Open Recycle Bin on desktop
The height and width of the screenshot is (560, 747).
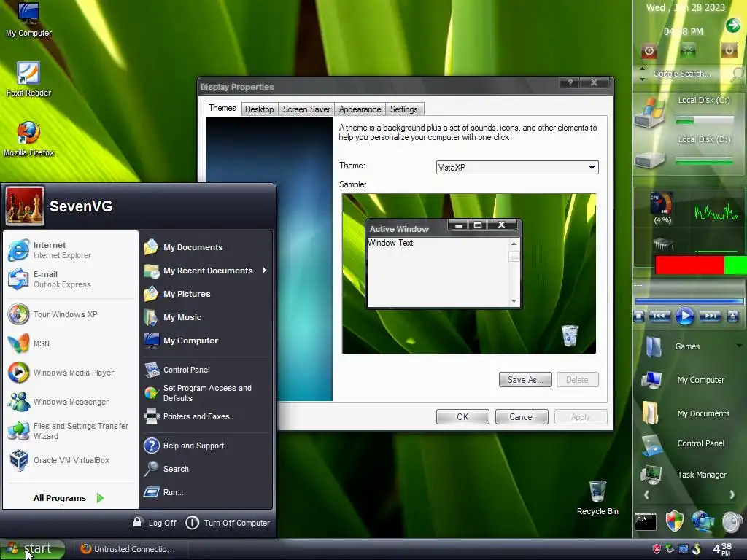pyautogui.click(x=597, y=497)
